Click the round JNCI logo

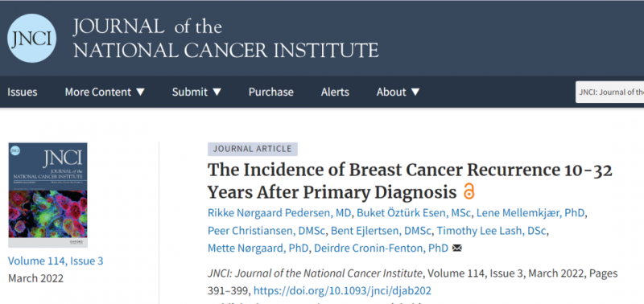coord(31,38)
